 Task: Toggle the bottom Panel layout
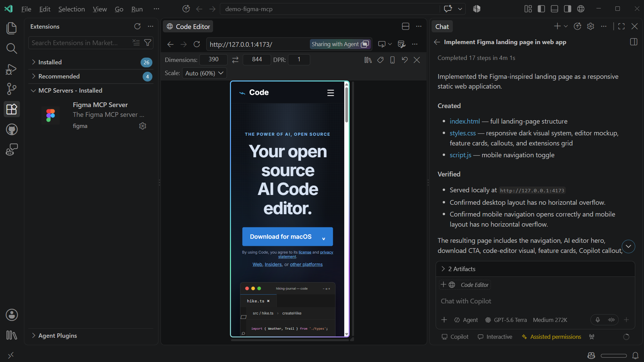coord(554,9)
